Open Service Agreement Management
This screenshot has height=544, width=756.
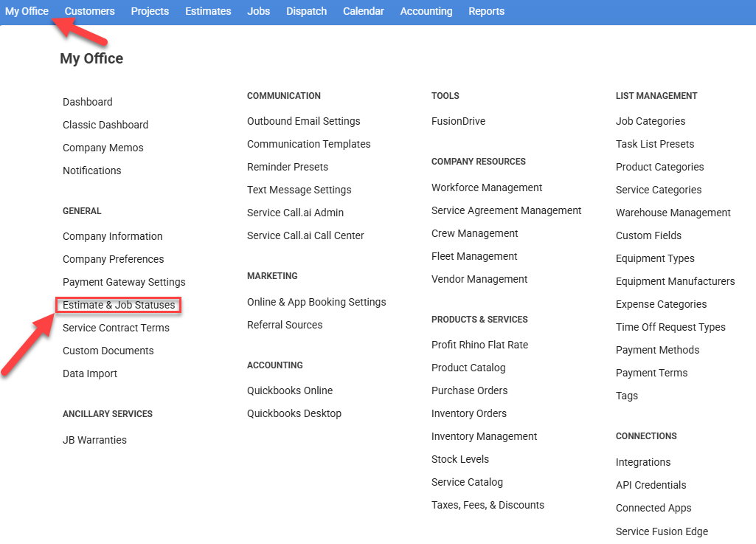coord(507,210)
